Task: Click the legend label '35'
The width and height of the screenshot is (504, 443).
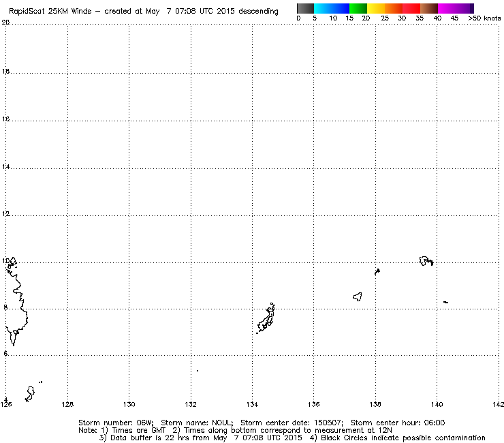Action: (x=420, y=18)
